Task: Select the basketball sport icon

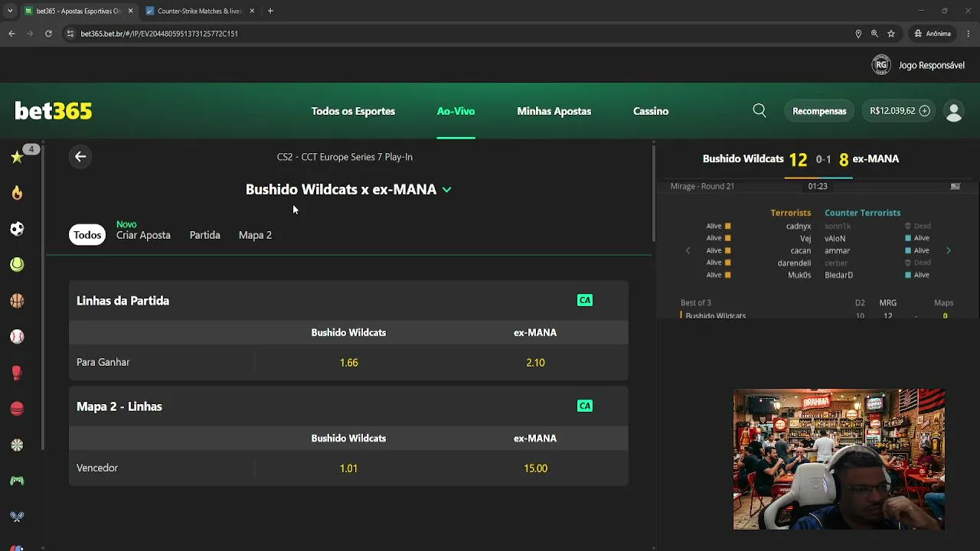Action: (x=17, y=301)
